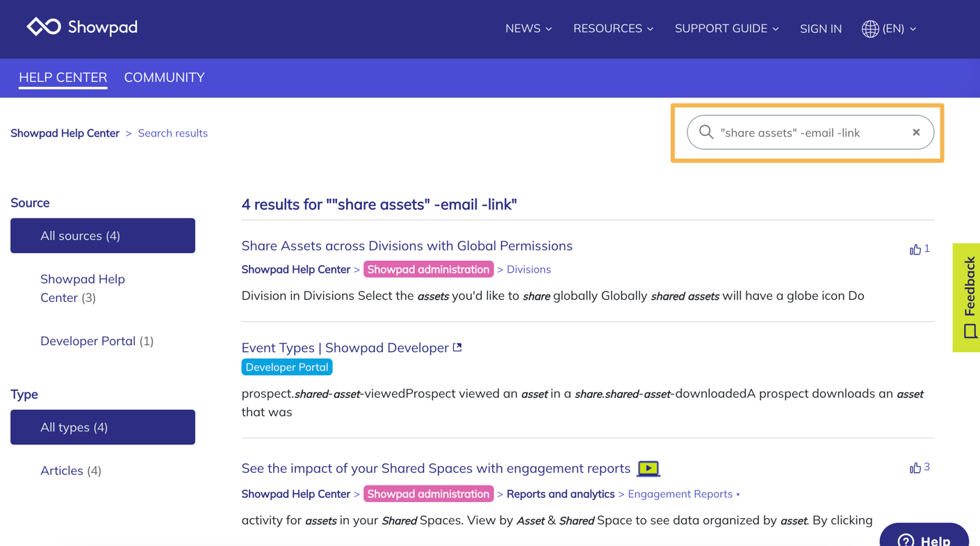Click the thumbs-up icon on Share Assets result

pos(915,249)
